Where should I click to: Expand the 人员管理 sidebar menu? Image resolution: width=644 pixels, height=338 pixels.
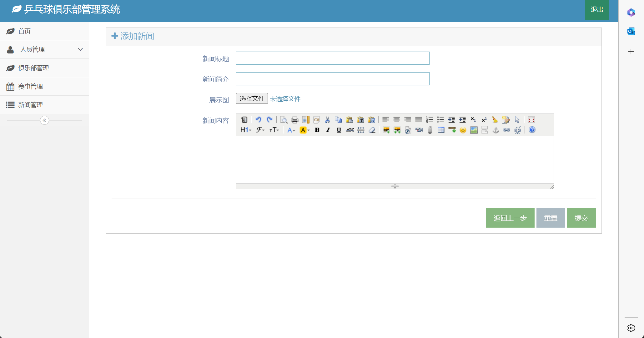click(x=44, y=49)
